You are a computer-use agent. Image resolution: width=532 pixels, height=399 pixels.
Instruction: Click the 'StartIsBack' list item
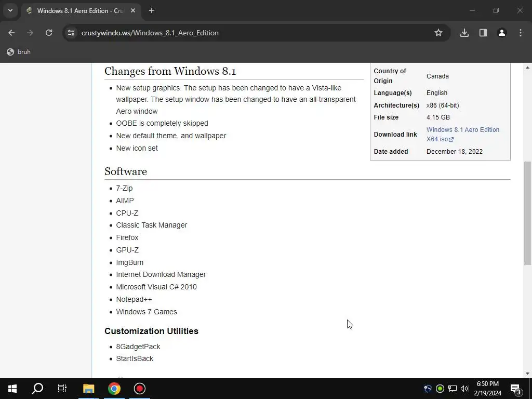pos(135,358)
